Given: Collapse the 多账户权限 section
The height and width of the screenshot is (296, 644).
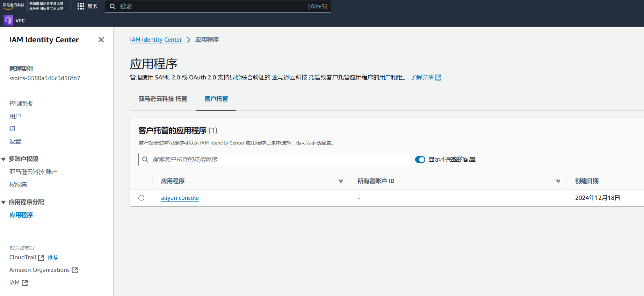Looking at the screenshot, I should coord(3,159).
